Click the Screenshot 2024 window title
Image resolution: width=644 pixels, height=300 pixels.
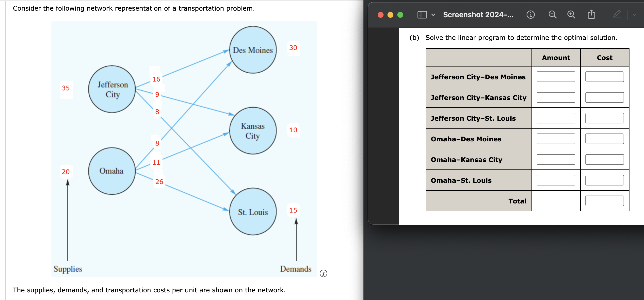tap(478, 15)
